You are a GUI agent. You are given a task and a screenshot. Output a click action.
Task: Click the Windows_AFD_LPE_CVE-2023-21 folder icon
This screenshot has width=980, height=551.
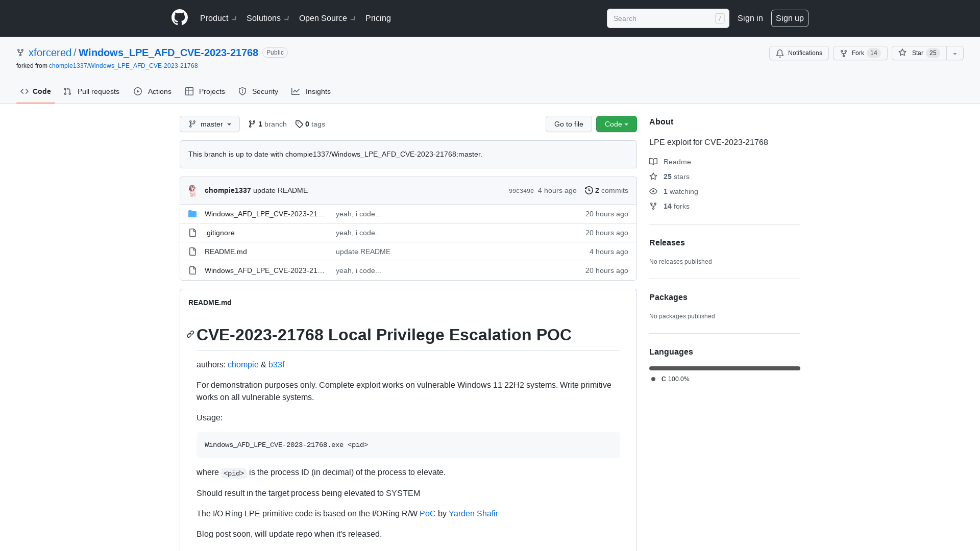[x=192, y=214]
